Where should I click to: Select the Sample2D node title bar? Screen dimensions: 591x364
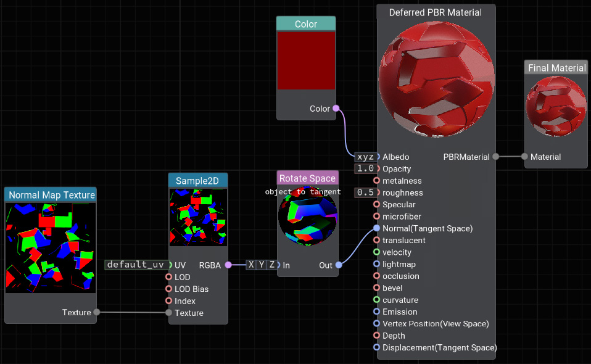(x=198, y=181)
